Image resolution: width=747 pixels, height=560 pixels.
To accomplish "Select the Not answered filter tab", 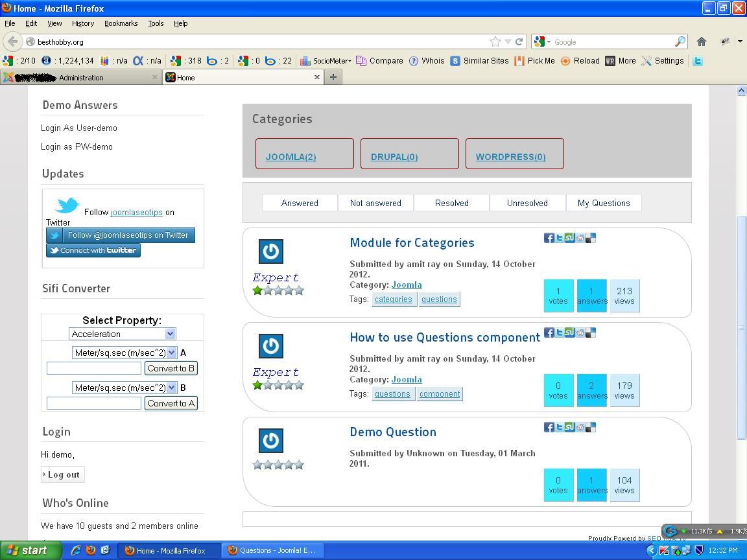I will (375, 203).
